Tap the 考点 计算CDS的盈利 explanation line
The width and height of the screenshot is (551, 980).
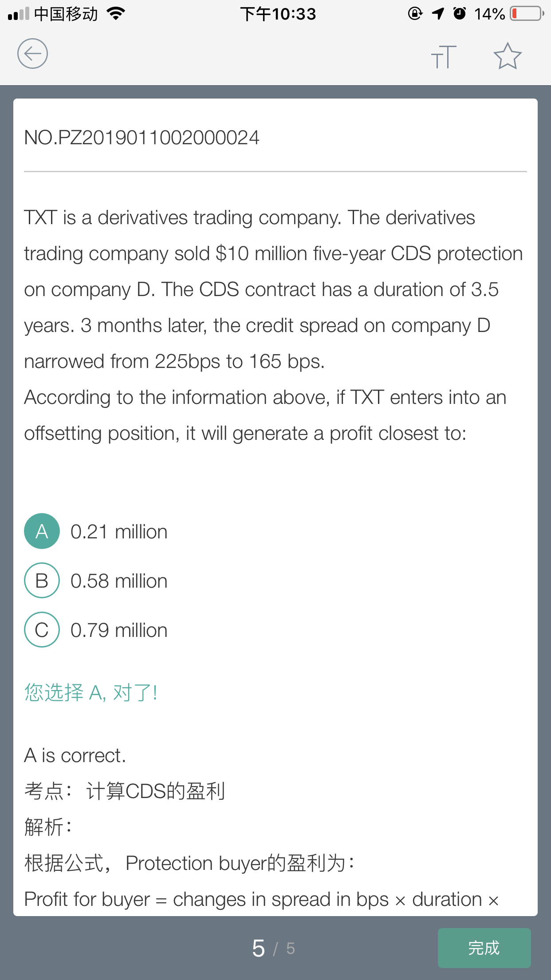[x=125, y=791]
